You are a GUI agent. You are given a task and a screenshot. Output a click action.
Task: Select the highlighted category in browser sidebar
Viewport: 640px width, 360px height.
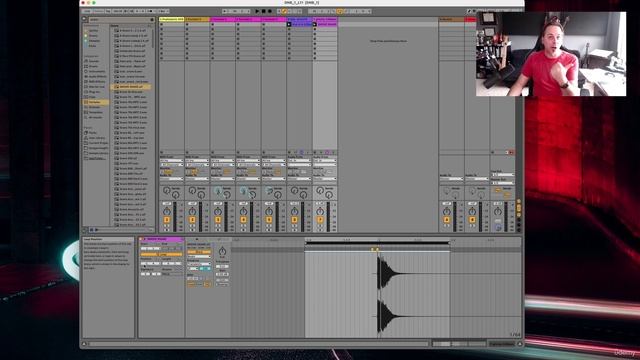click(x=96, y=102)
